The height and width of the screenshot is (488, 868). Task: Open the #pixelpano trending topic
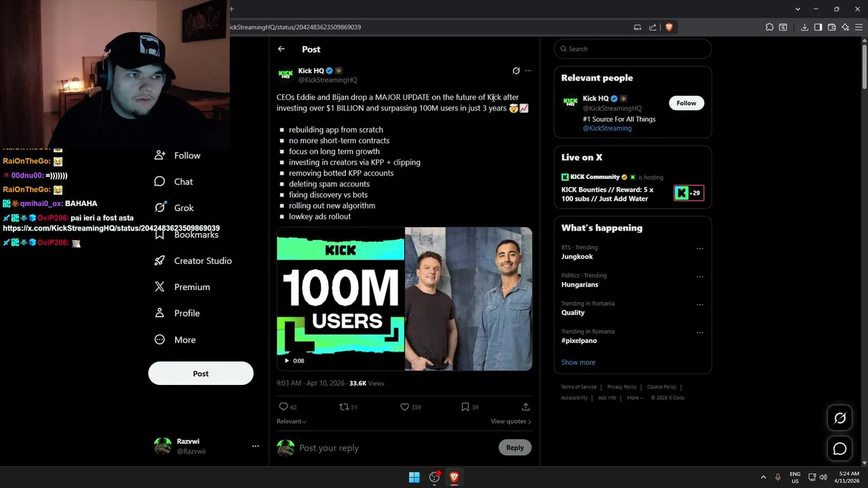tap(579, 341)
